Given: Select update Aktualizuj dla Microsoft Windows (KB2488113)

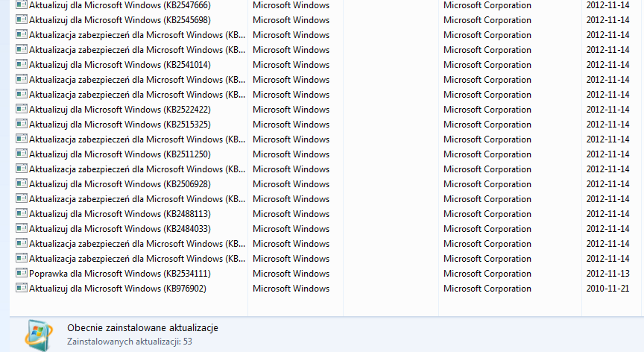Looking at the screenshot, I should click(120, 214).
